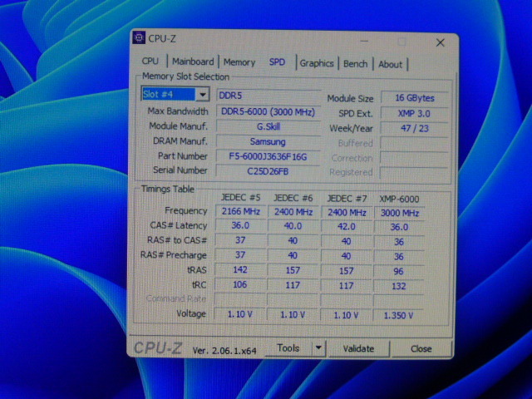This screenshot has height=399, width=532.
Task: Go to the Bench tab
Action: pos(355,64)
